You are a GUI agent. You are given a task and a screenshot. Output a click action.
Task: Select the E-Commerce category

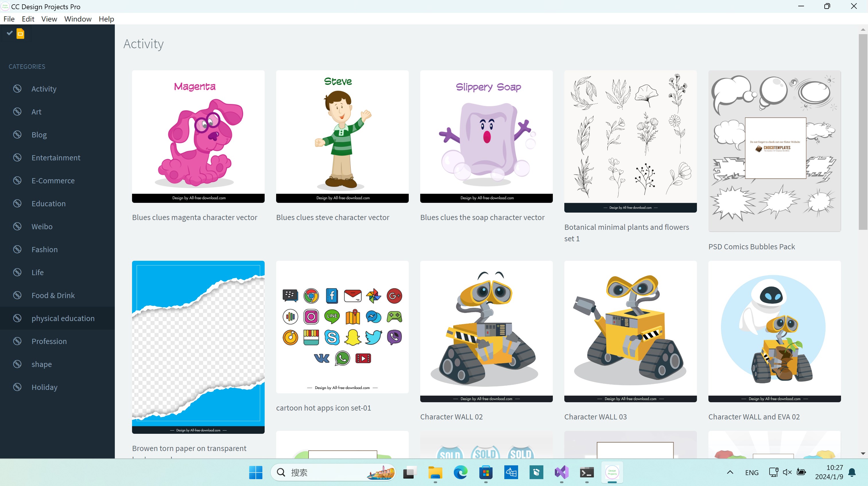pos(53,180)
